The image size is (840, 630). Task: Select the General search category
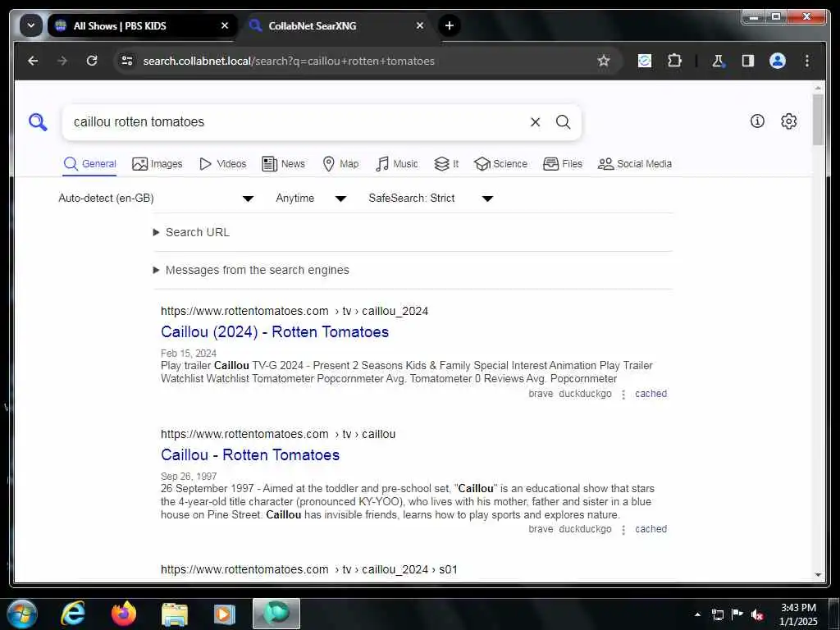(x=89, y=164)
